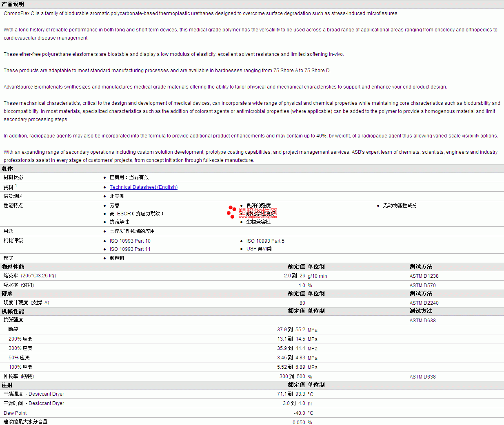The height and width of the screenshot is (425, 504).
Task: Click the hardness value 80
Action: pos(302,303)
